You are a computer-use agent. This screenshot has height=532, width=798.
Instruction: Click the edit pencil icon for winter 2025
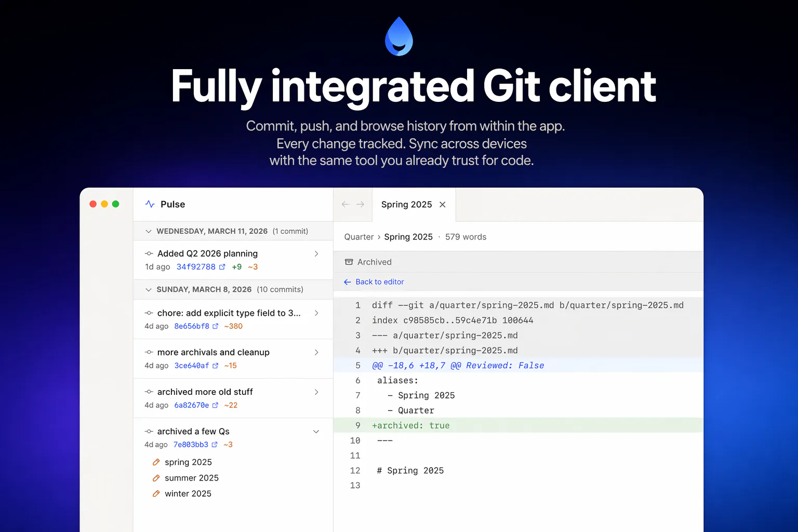pos(156,494)
